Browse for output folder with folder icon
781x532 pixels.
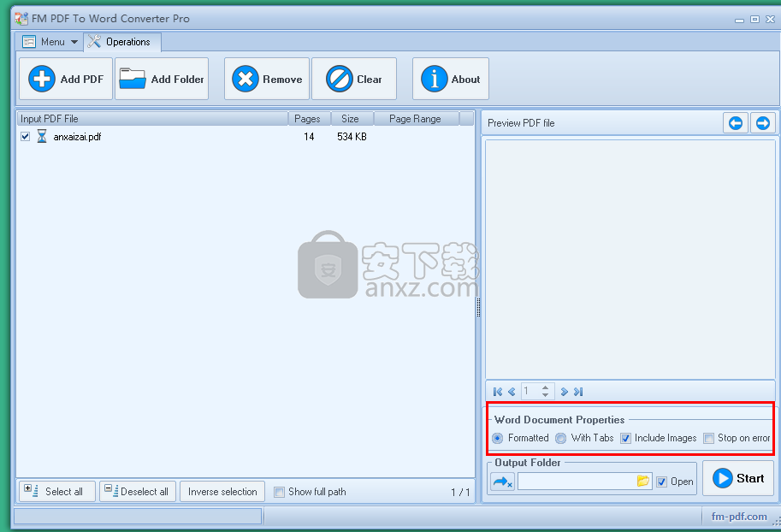tap(643, 482)
